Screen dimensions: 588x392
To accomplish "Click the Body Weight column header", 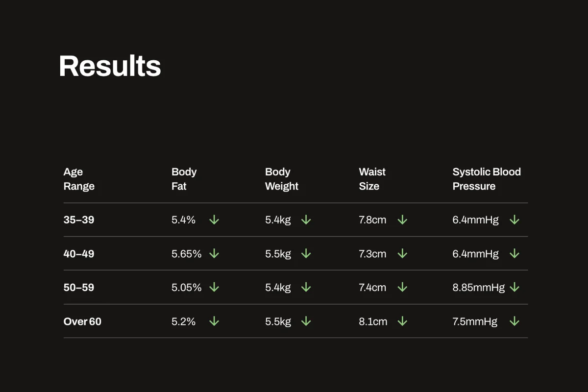I will coord(281,179).
